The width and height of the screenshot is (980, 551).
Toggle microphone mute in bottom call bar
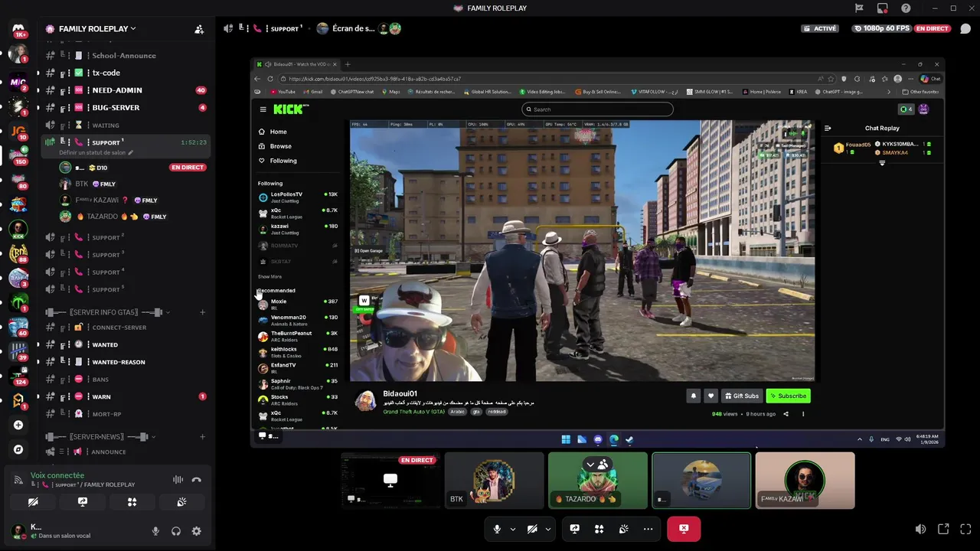point(497,529)
